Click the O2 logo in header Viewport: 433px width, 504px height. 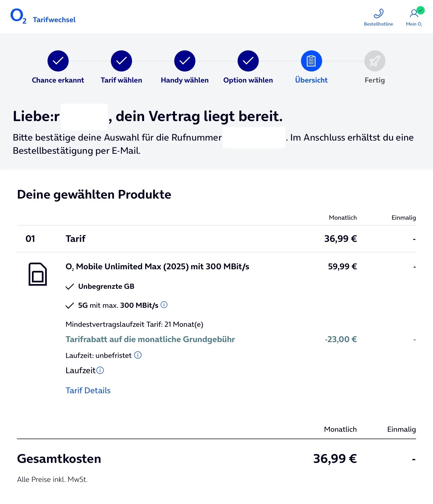point(18,16)
